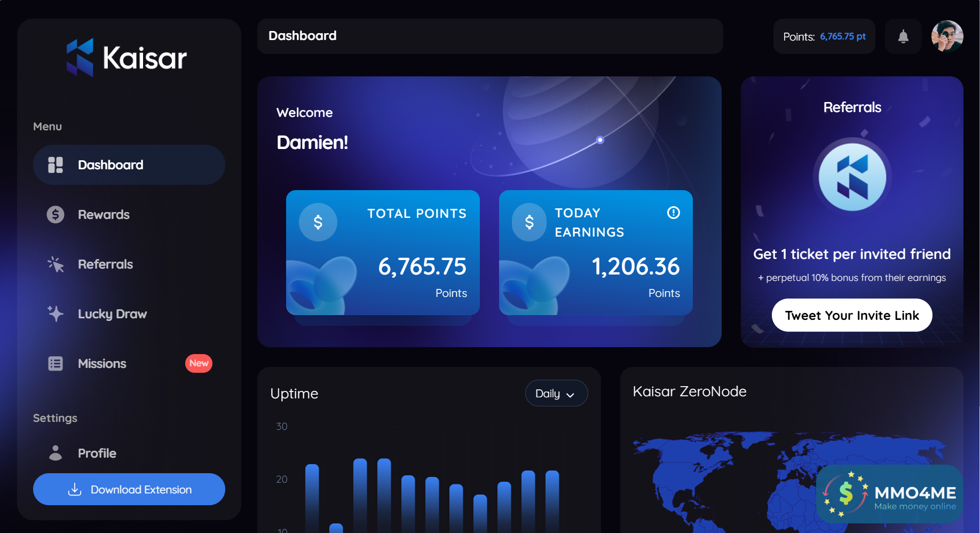The height and width of the screenshot is (533, 980).
Task: Click the Uptime chart heading
Action: coord(294,394)
